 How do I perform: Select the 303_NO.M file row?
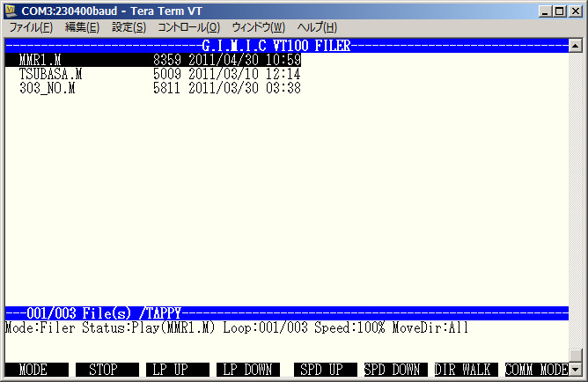(x=160, y=88)
